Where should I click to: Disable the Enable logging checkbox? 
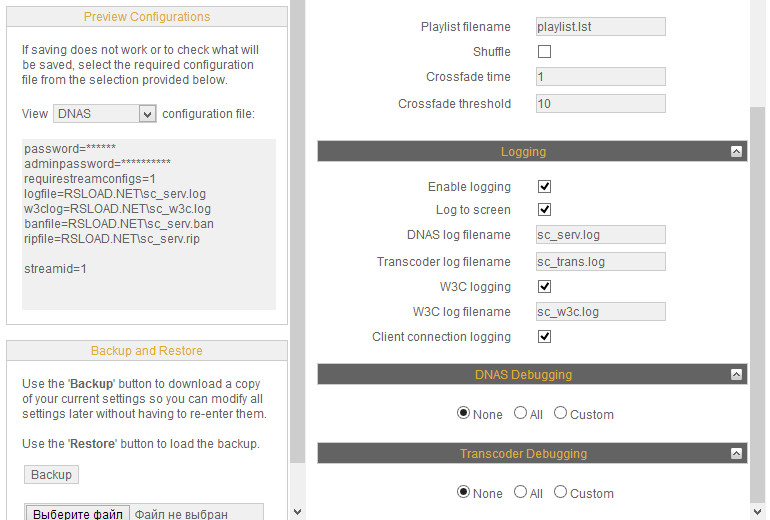pos(544,187)
